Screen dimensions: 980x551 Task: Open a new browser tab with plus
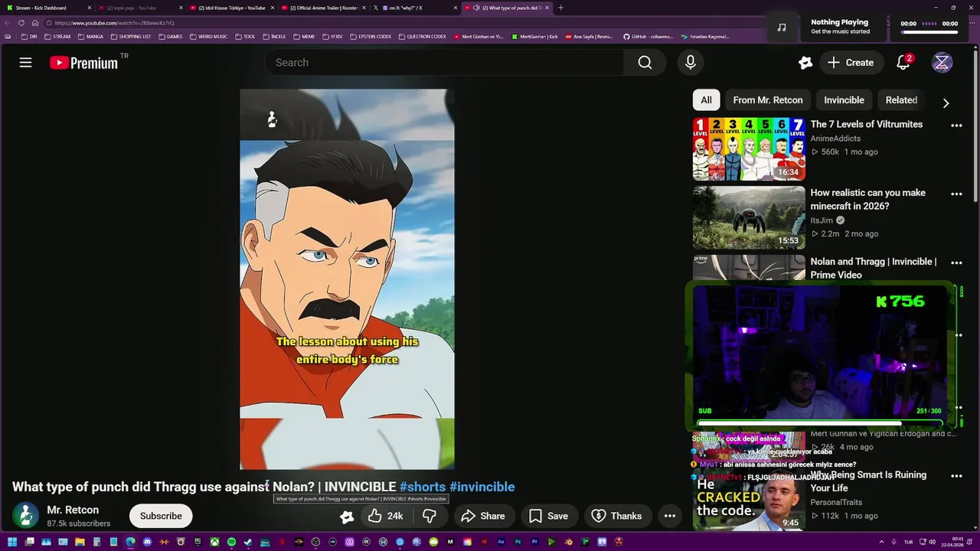click(560, 8)
